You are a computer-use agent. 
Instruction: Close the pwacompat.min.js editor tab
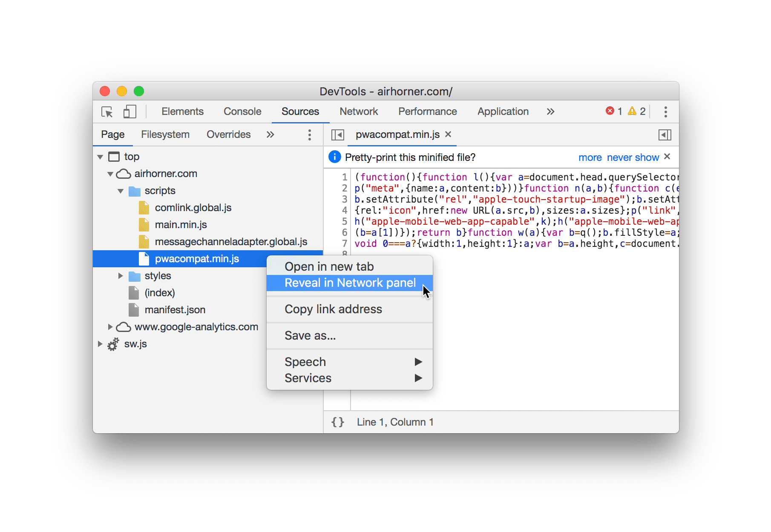tap(448, 134)
